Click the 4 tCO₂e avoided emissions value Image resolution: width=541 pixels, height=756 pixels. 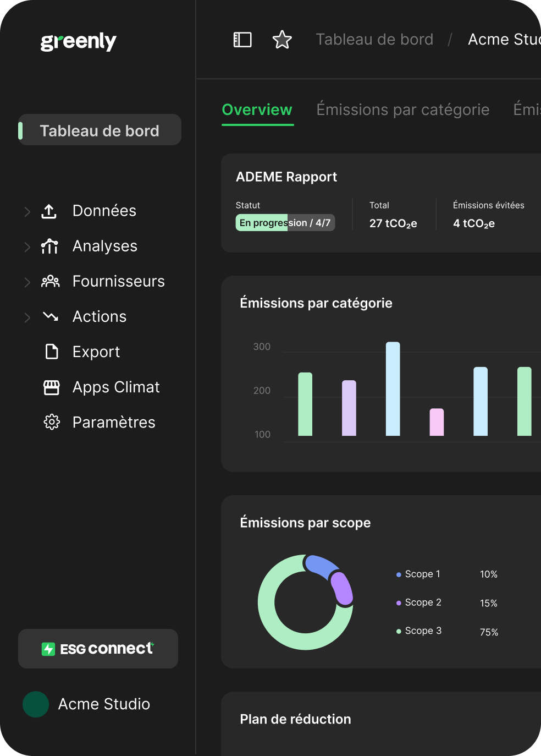(x=474, y=223)
